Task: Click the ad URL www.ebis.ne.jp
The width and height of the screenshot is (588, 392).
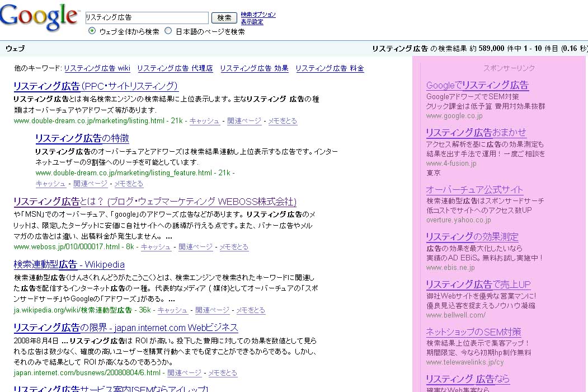Action: pos(450,268)
